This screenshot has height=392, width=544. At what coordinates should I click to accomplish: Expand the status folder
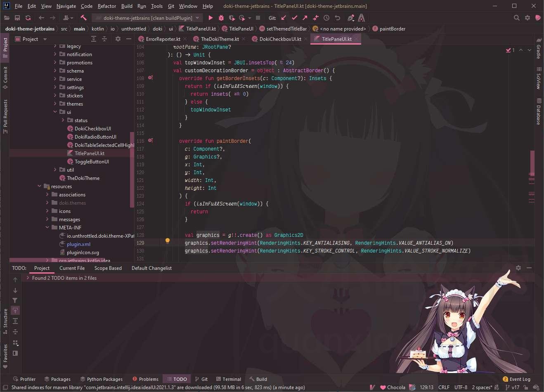pos(63,120)
